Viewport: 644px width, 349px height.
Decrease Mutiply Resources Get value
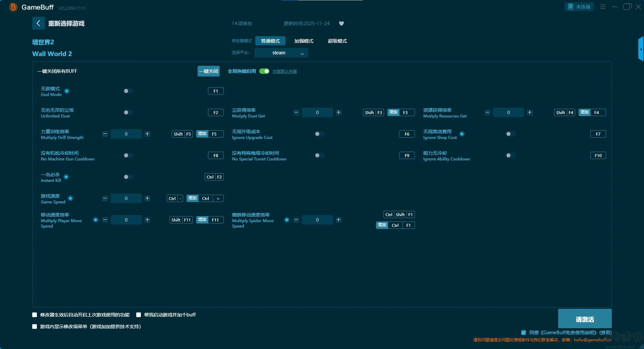pos(487,112)
